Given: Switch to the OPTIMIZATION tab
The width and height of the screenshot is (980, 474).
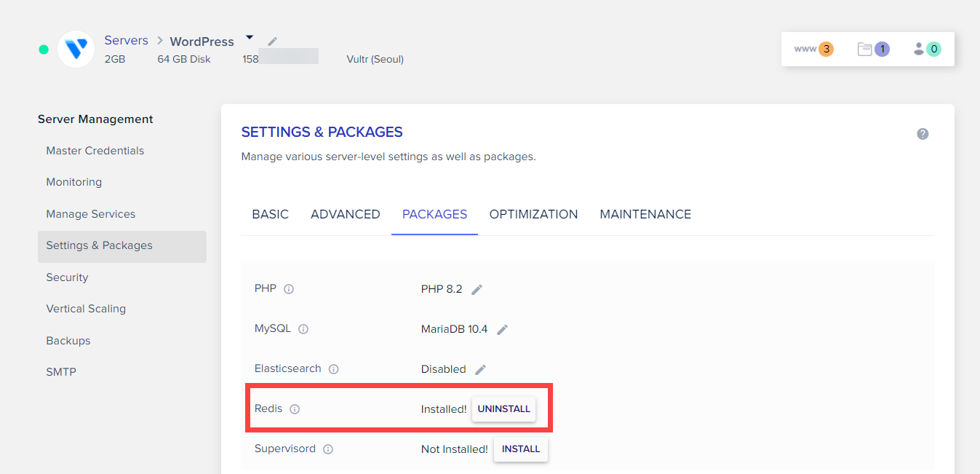Looking at the screenshot, I should pyautogui.click(x=533, y=214).
